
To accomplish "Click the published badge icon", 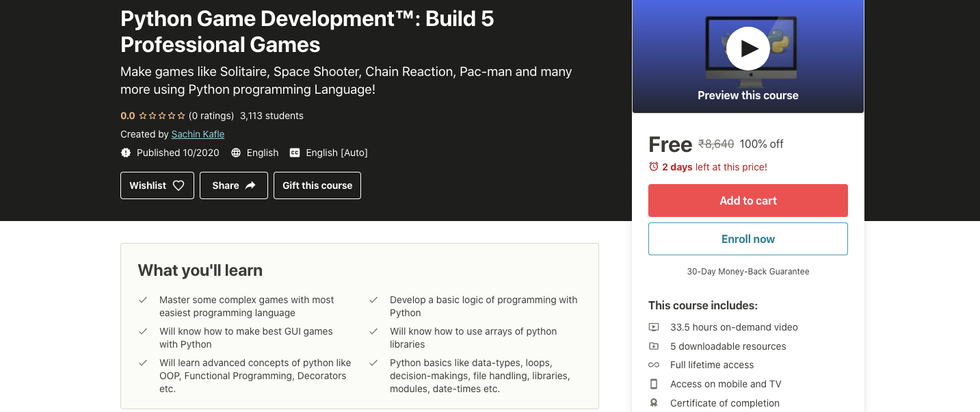I will pyautogui.click(x=126, y=153).
